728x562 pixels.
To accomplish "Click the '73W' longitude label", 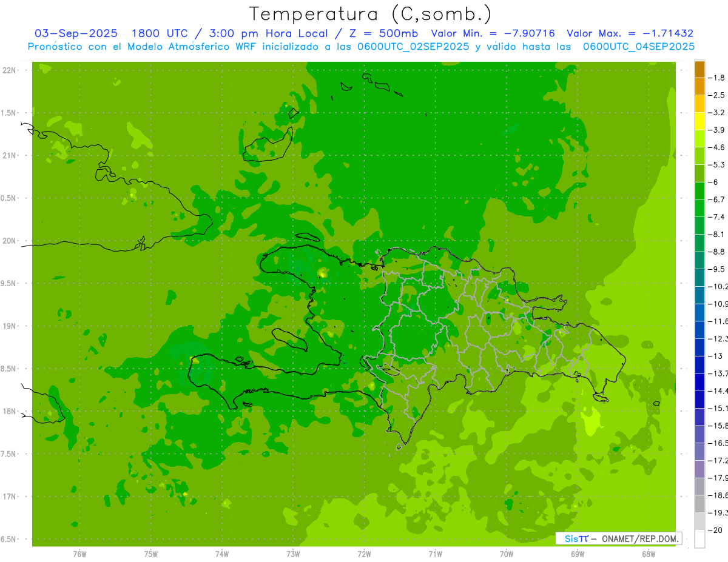I will click(x=293, y=554).
